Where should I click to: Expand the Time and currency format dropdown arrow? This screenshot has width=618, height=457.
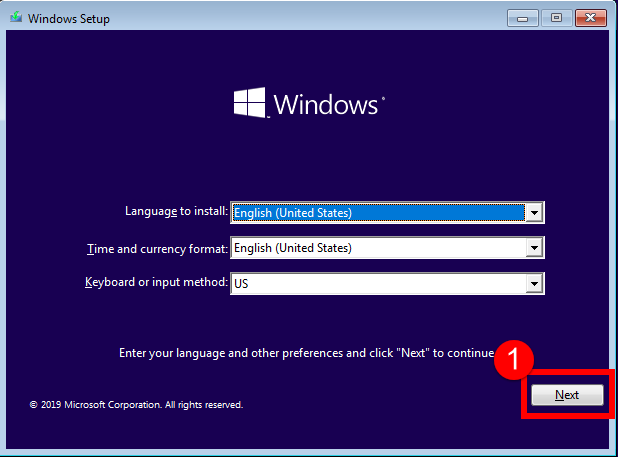(x=534, y=248)
